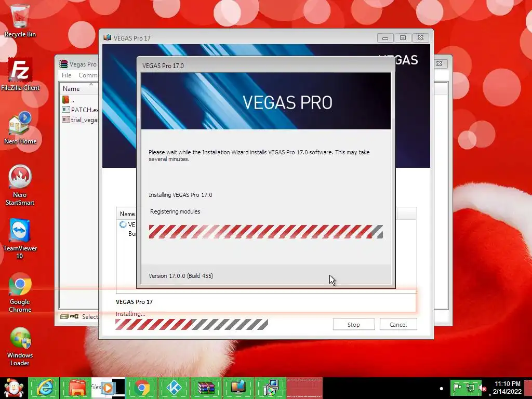Screen dimensions: 532x399
Task: Switch to VEGAS Pro taskbar icon
Action: (238, 388)
